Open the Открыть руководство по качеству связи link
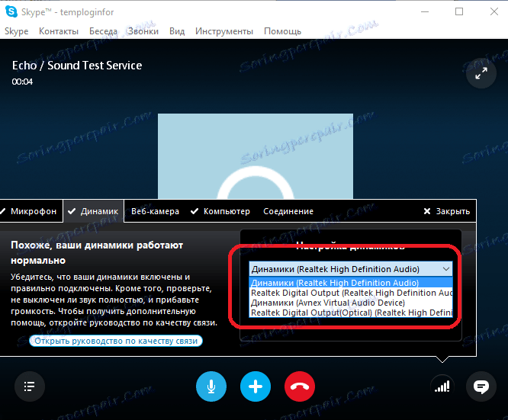The height and width of the screenshot is (420, 508). point(116,341)
